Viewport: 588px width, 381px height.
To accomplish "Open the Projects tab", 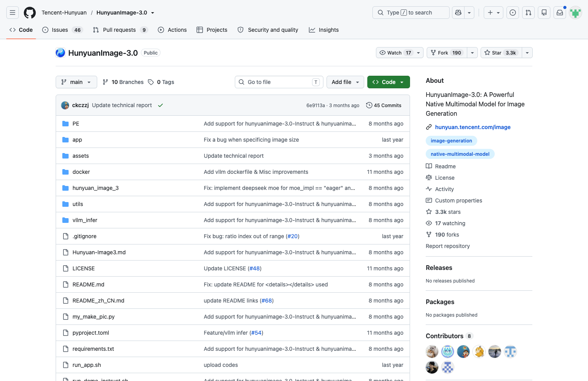I will tap(212, 30).
